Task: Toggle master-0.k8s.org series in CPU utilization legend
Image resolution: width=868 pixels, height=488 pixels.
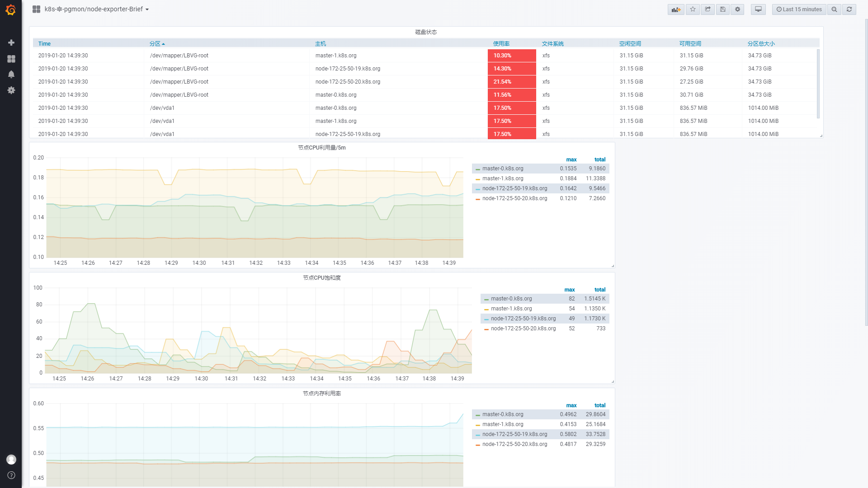Action: 502,169
